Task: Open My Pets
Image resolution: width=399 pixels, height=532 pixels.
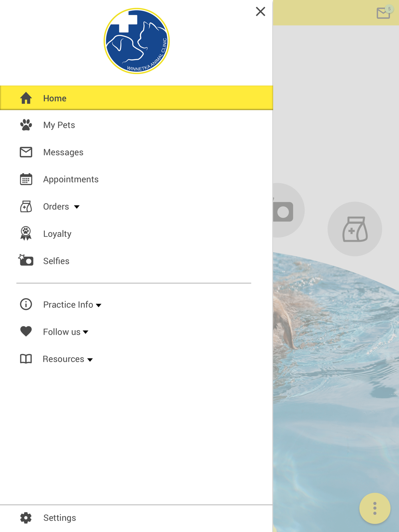Action: (x=59, y=125)
